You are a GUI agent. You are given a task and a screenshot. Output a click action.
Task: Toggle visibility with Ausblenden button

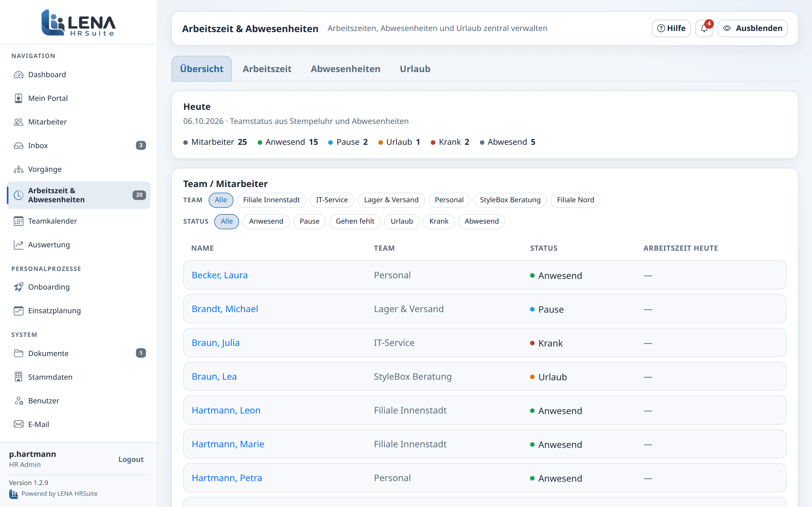753,28
